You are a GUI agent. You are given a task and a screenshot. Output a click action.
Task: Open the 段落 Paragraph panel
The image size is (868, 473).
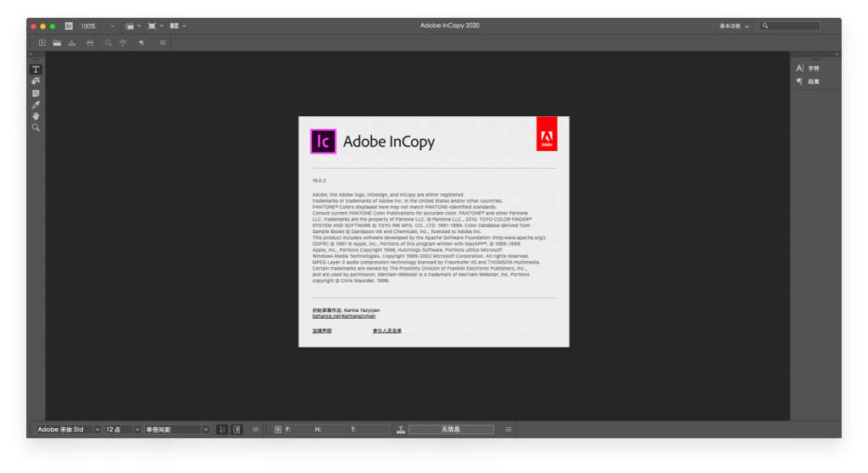tap(808, 81)
